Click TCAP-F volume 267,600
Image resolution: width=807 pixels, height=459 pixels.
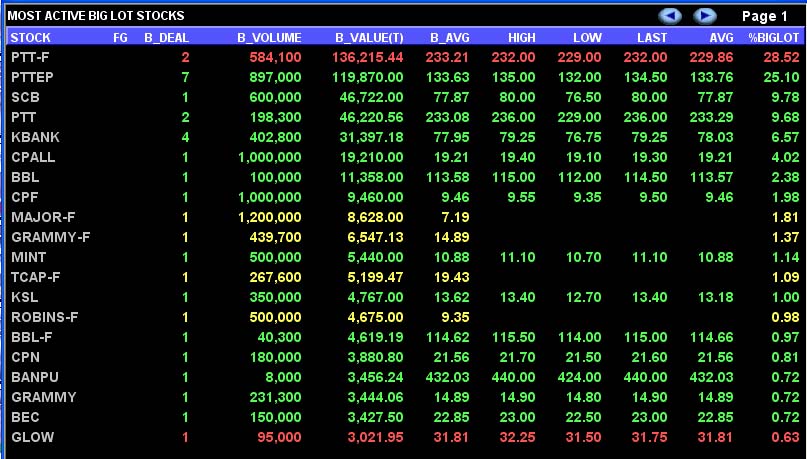coord(275,277)
